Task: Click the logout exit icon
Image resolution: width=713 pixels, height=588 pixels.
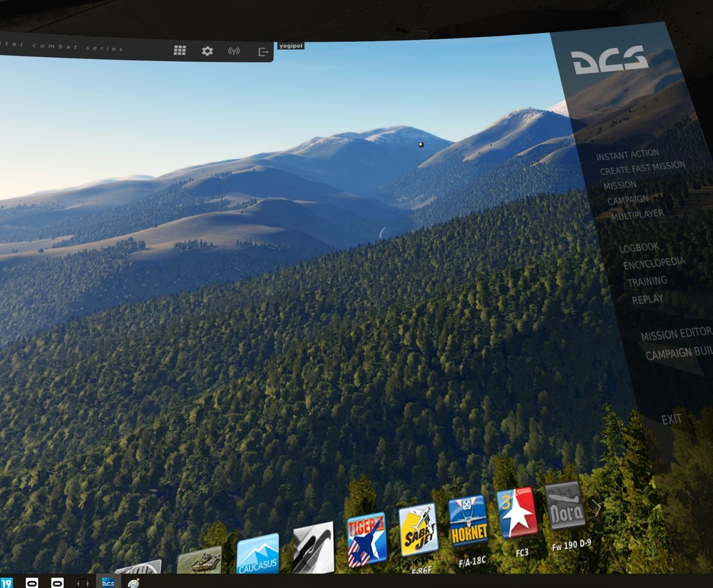Action: coord(262,52)
